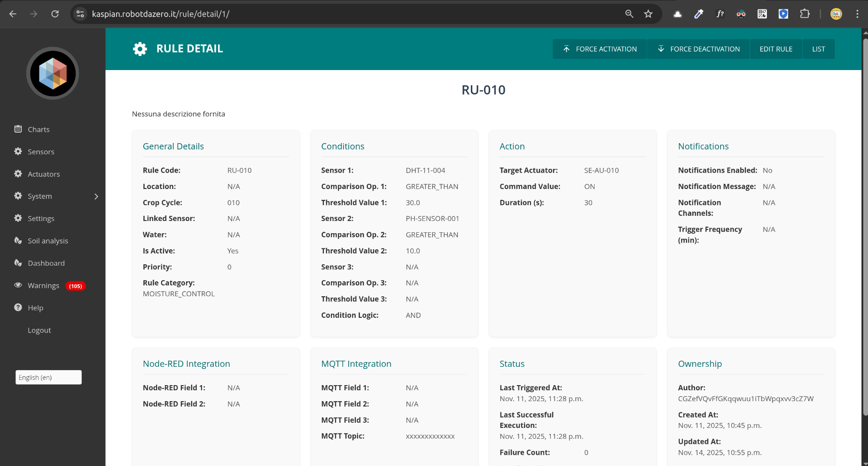Open Soil analysis from the sidebar
Image resolution: width=868 pixels, height=466 pixels.
tap(47, 240)
